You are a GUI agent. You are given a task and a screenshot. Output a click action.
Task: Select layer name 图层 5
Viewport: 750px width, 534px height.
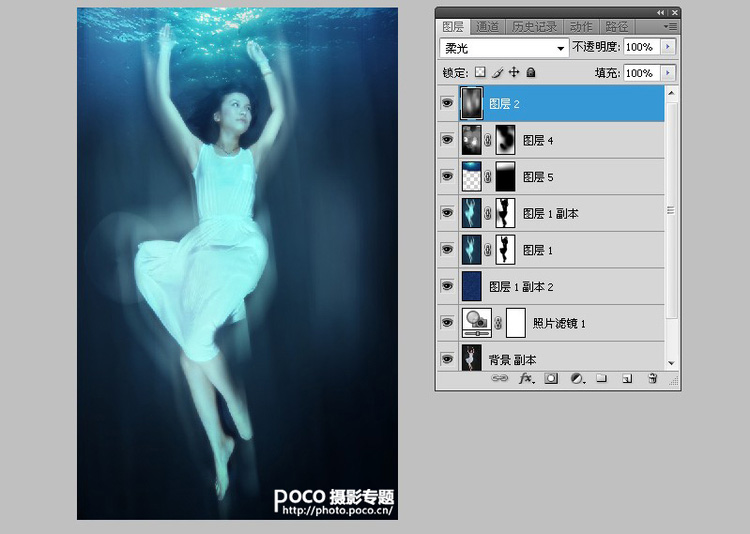(x=538, y=177)
